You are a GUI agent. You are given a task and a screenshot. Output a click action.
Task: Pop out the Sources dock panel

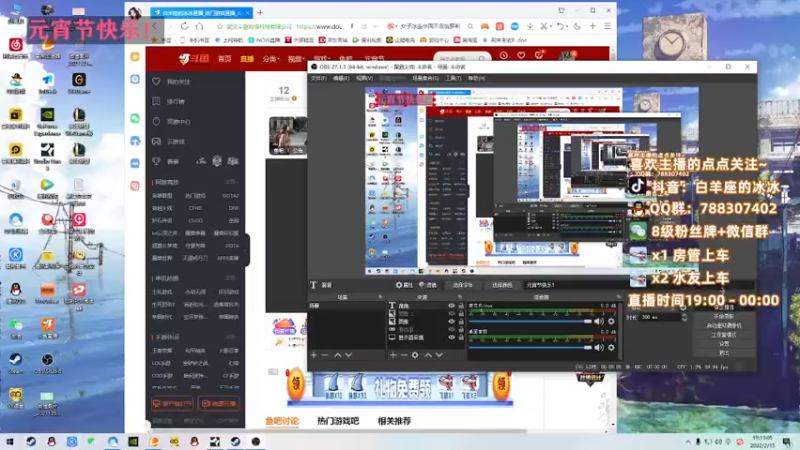point(460,297)
